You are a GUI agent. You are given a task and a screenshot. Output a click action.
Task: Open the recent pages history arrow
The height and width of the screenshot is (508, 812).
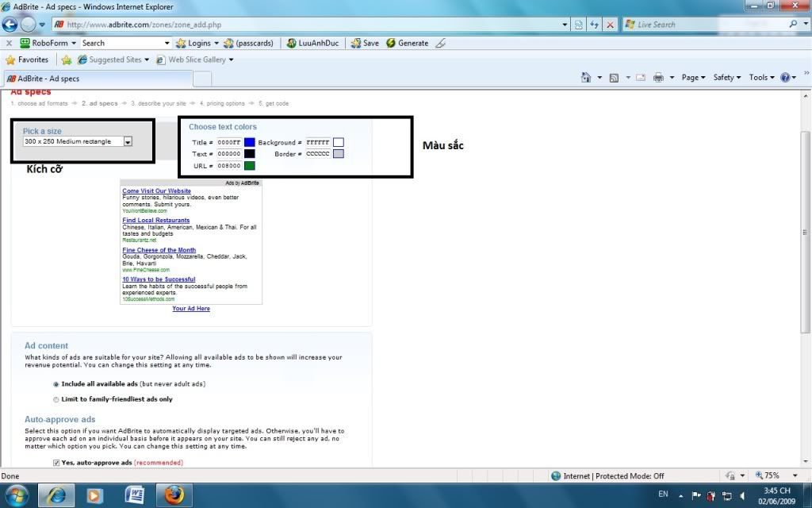43,25
